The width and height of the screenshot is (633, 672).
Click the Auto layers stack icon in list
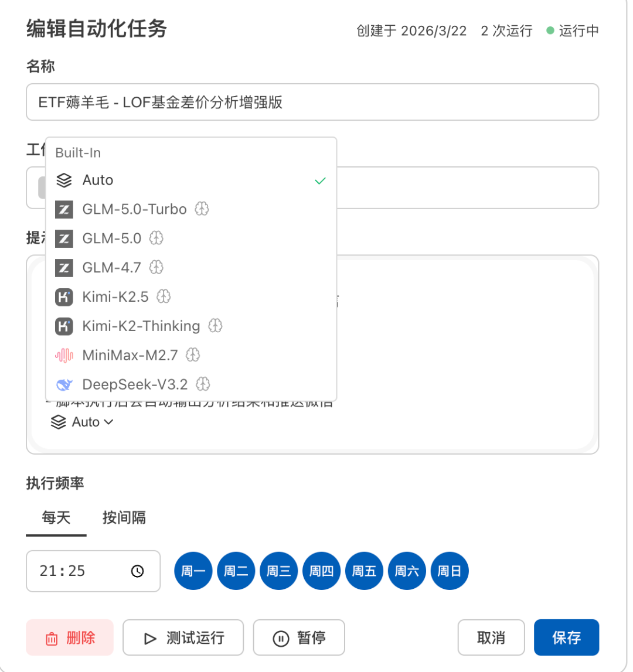[x=64, y=180]
